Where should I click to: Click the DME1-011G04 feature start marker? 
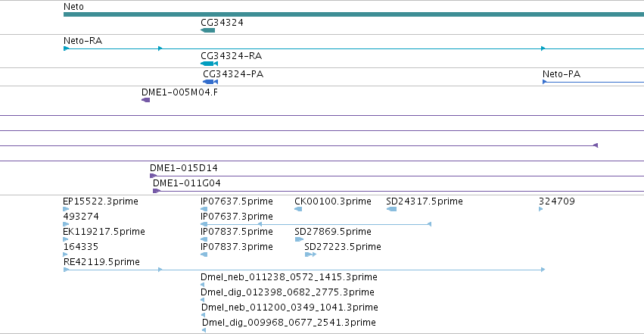click(157, 191)
